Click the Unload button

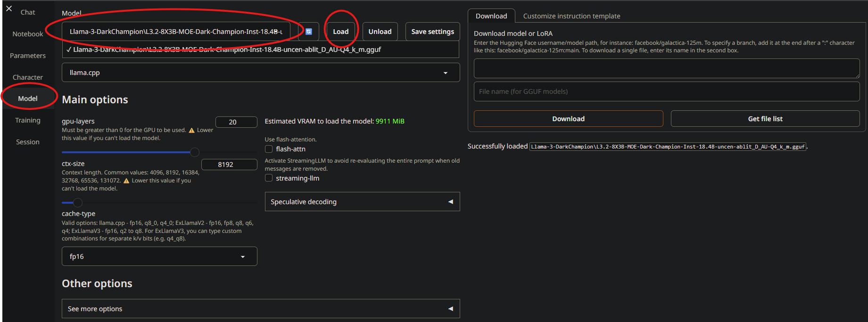pos(380,32)
